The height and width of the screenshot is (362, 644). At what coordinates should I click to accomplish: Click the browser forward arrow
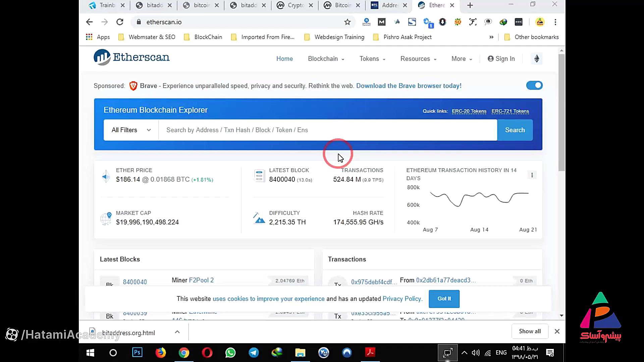click(x=105, y=22)
